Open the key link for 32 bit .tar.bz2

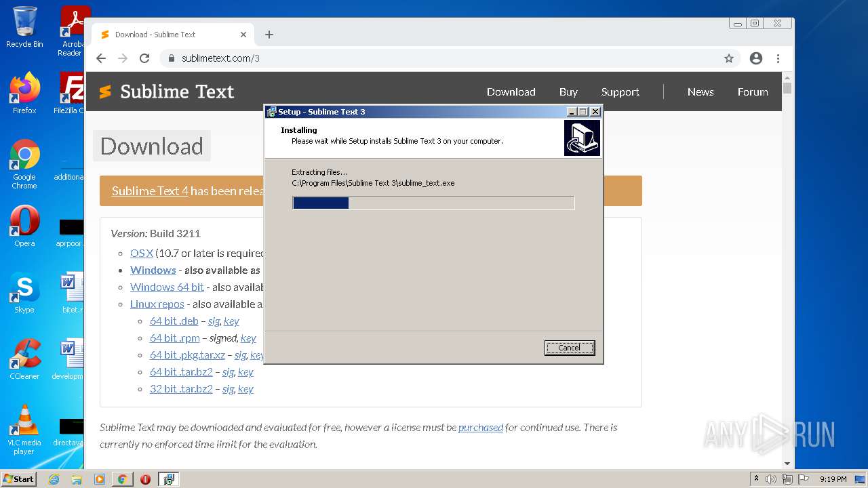point(245,389)
